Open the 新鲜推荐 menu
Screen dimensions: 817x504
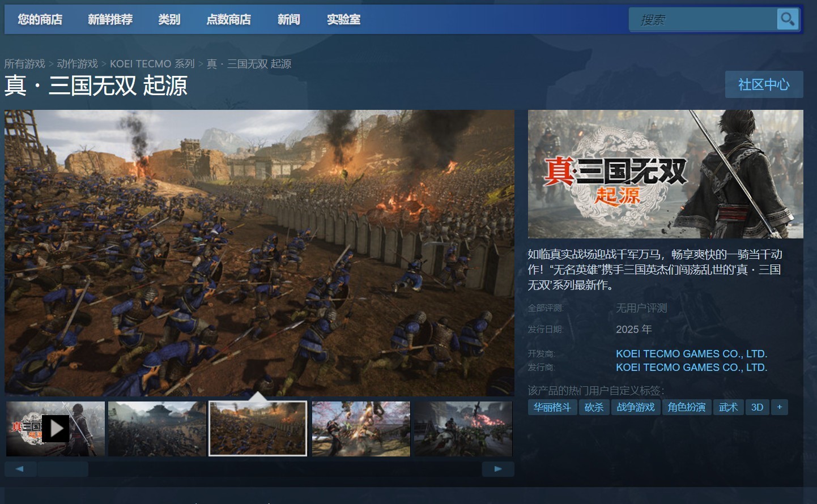[x=110, y=19]
